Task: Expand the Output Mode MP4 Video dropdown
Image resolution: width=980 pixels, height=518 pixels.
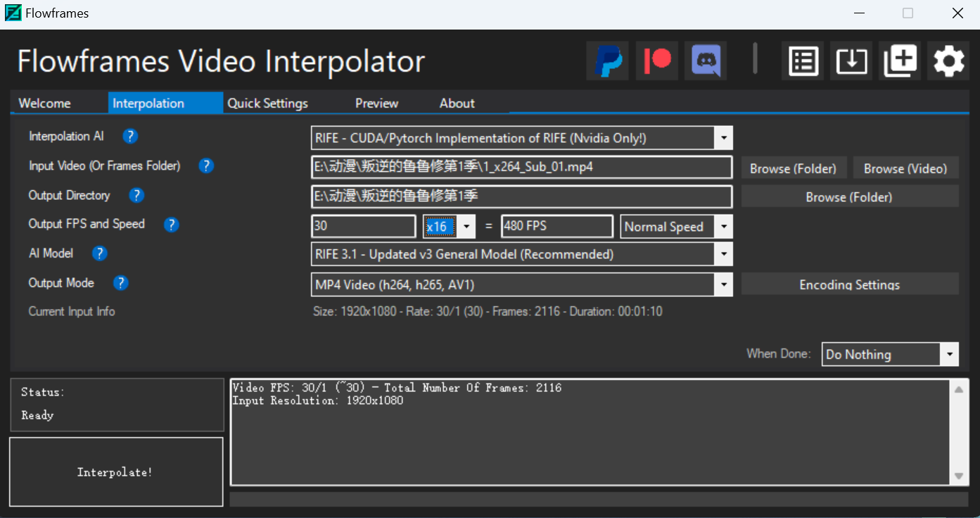Action: pyautogui.click(x=723, y=284)
